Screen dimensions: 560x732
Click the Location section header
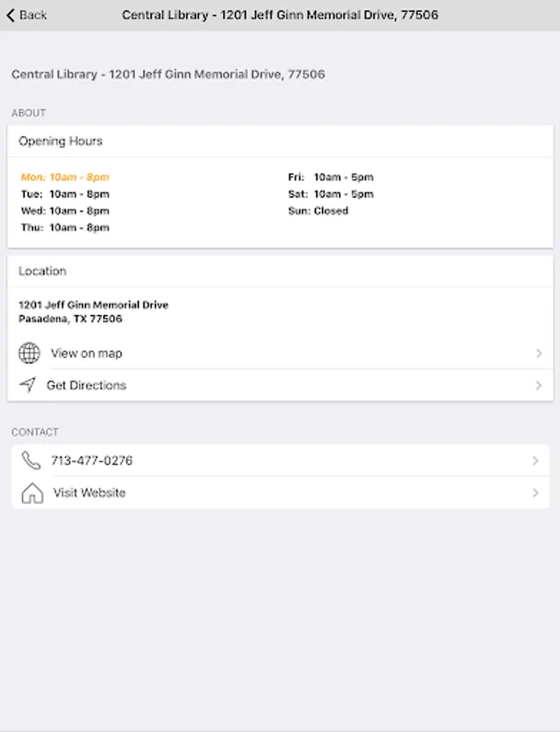pyautogui.click(x=42, y=271)
